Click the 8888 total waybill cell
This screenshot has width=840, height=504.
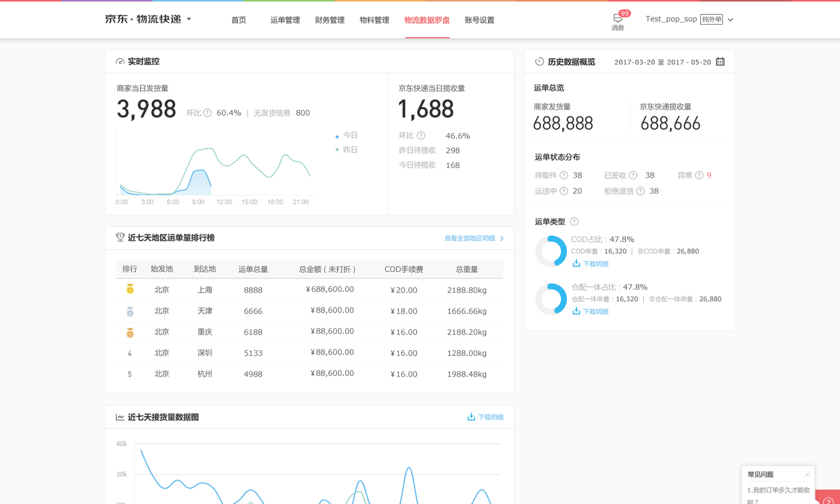pos(253,290)
